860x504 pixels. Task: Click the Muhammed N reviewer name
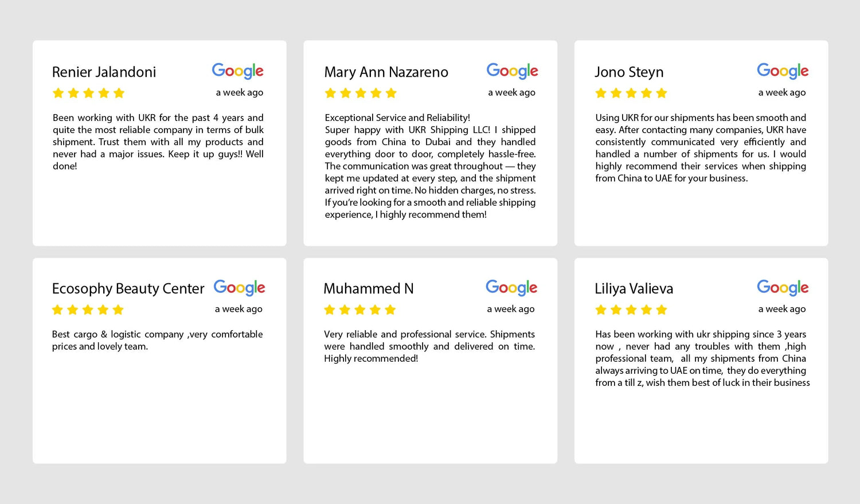pyautogui.click(x=368, y=288)
